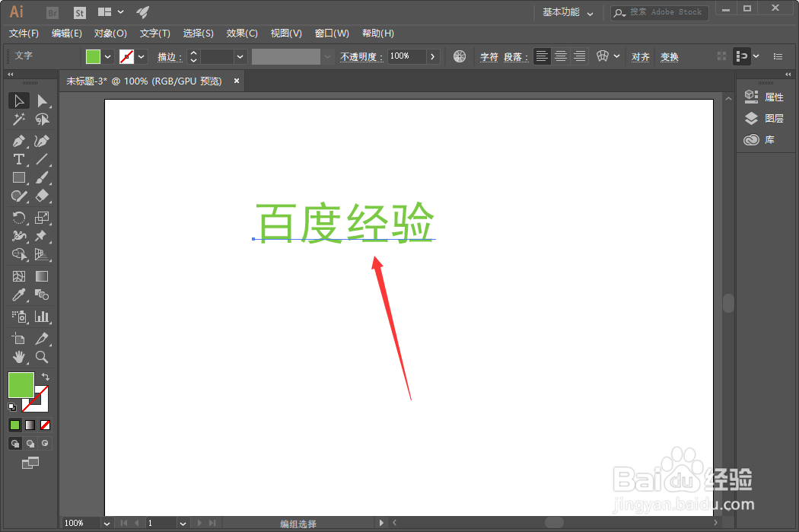Select the Magic Wand tool
The width and height of the screenshot is (799, 532).
click(19, 119)
